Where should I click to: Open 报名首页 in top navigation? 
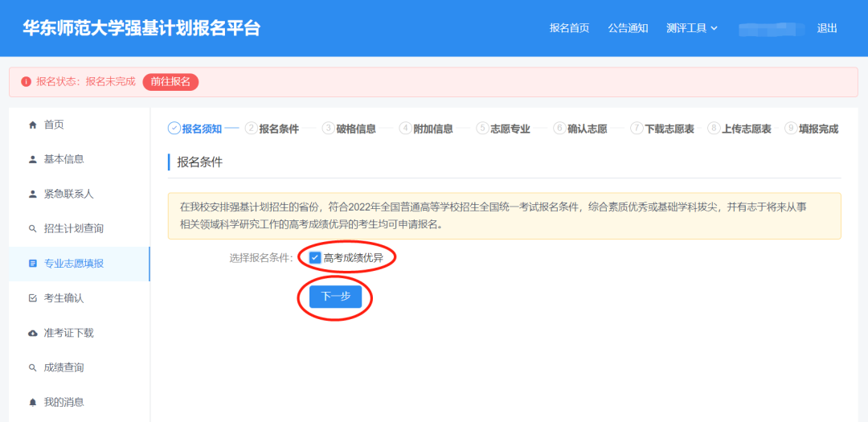569,28
